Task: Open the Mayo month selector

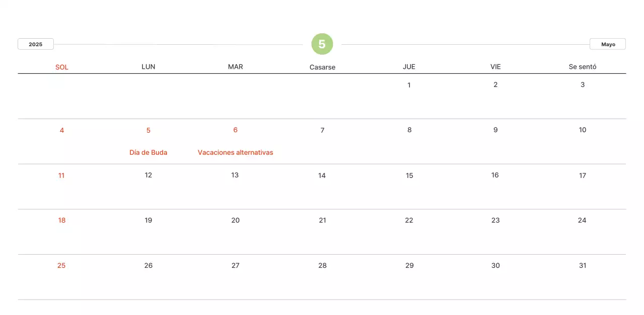Action: pyautogui.click(x=608, y=44)
